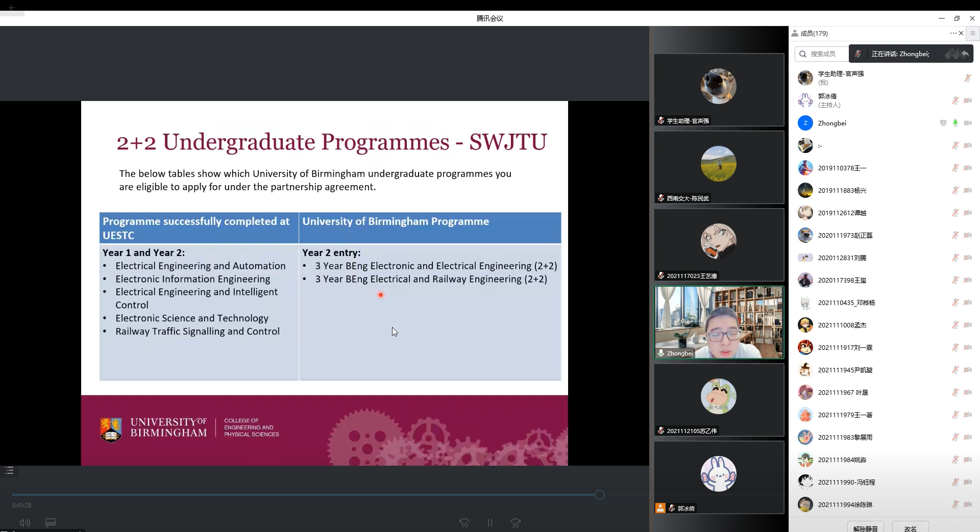The width and height of the screenshot is (980, 532).
Task: Select Zhongbei in the member list
Action: pos(832,123)
